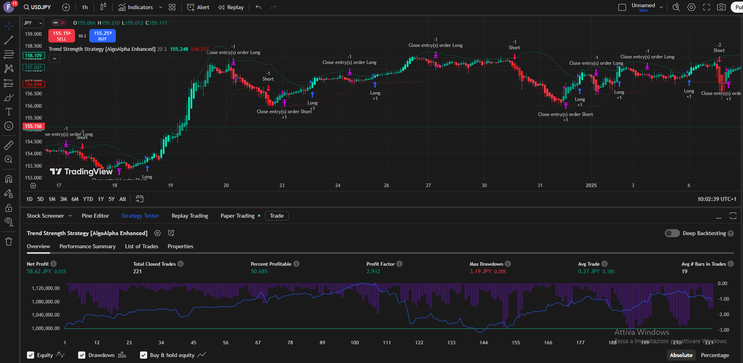Viewport: 743px width, 363px height.
Task: Click the compare or add symbol plus icon
Action: [x=66, y=7]
